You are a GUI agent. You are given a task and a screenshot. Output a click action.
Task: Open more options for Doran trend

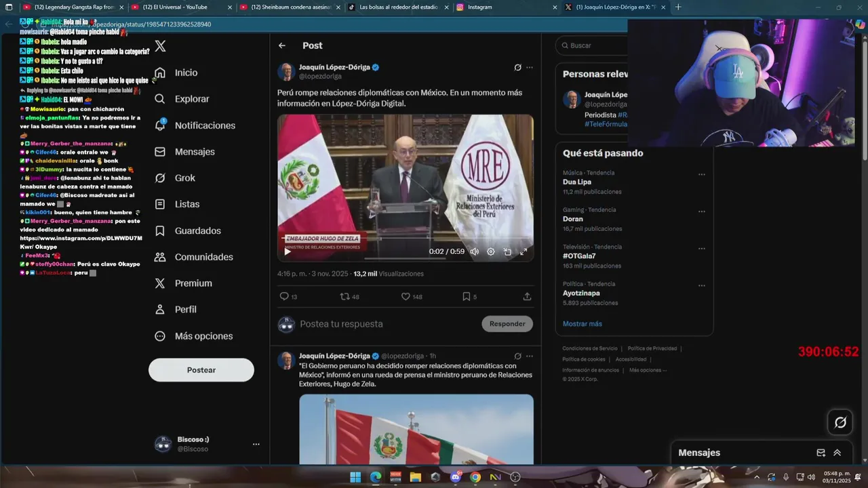[702, 211]
